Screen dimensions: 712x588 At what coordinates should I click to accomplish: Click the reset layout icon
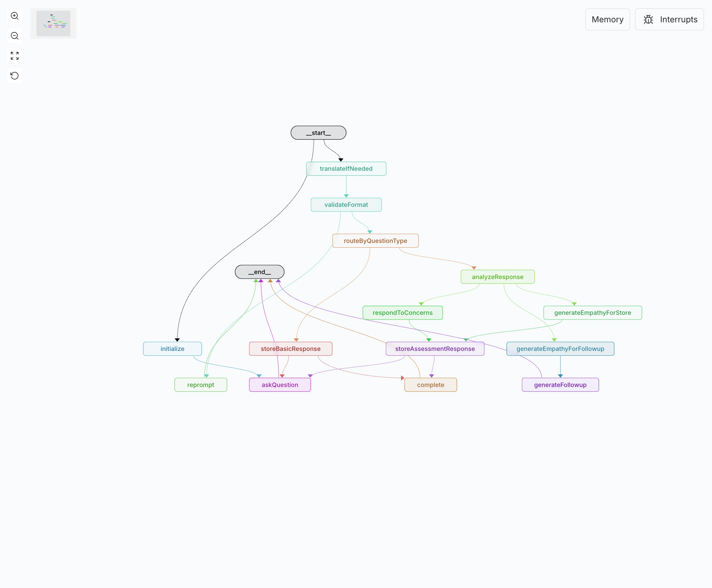(x=14, y=75)
